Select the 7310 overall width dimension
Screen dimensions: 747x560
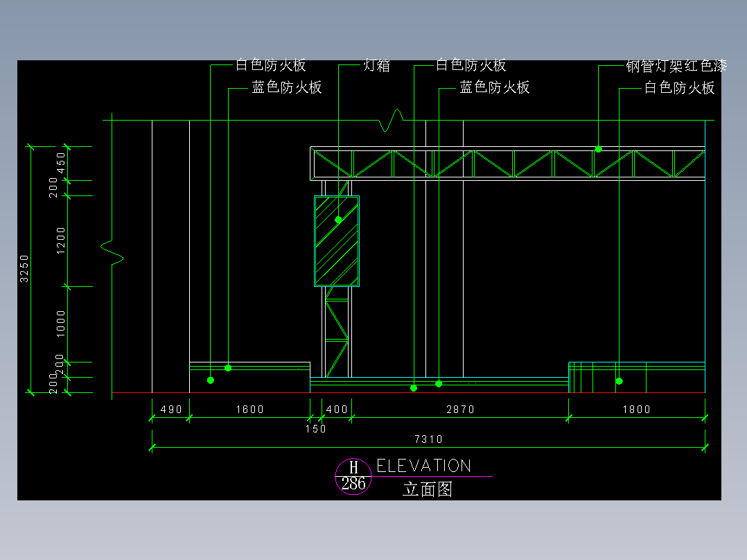[x=429, y=439]
